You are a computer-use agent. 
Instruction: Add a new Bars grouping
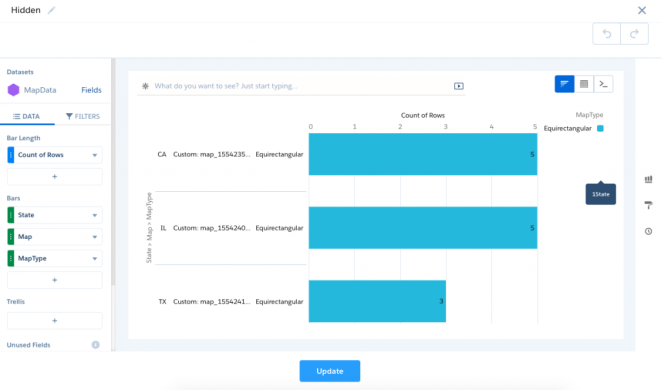[x=54, y=280]
